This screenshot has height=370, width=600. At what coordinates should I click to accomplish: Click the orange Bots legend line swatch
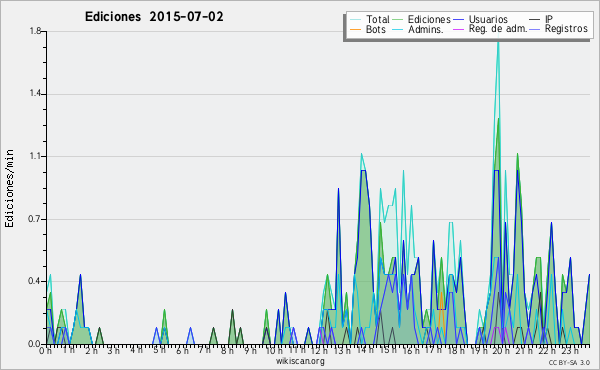(x=355, y=29)
